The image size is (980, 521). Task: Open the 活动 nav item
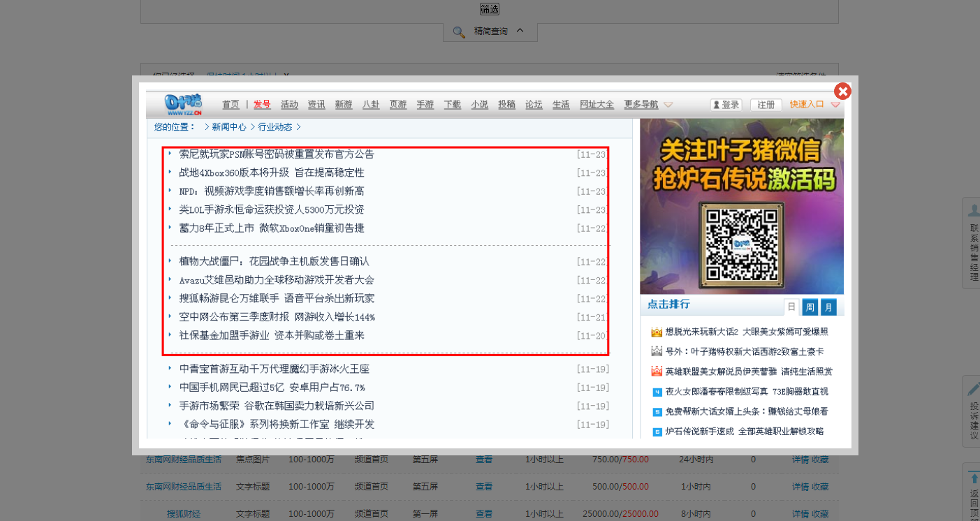289,105
